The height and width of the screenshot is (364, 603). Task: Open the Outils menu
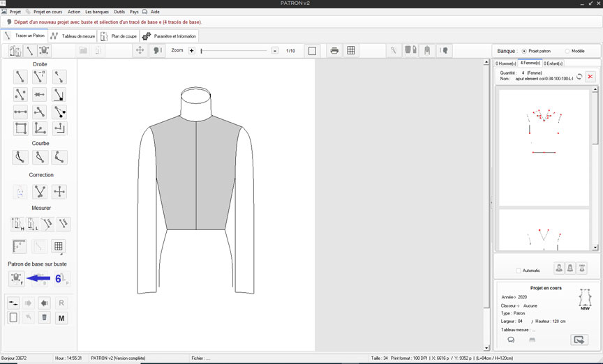click(x=119, y=12)
